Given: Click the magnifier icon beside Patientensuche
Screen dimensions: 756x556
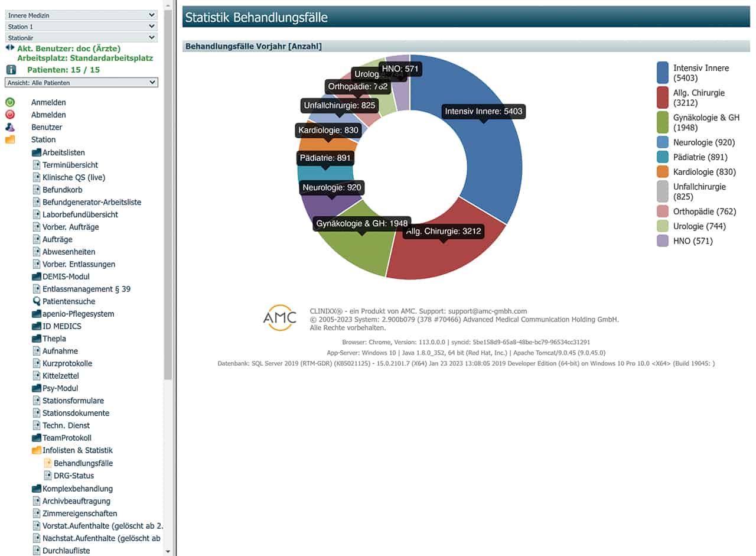Looking at the screenshot, I should (x=37, y=301).
